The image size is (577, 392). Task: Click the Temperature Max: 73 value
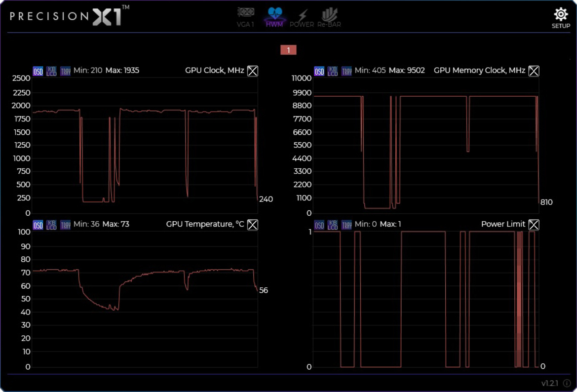coord(115,224)
